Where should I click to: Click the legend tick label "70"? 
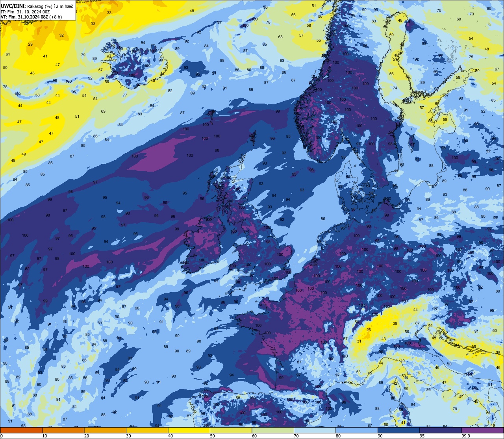tap(296, 436)
